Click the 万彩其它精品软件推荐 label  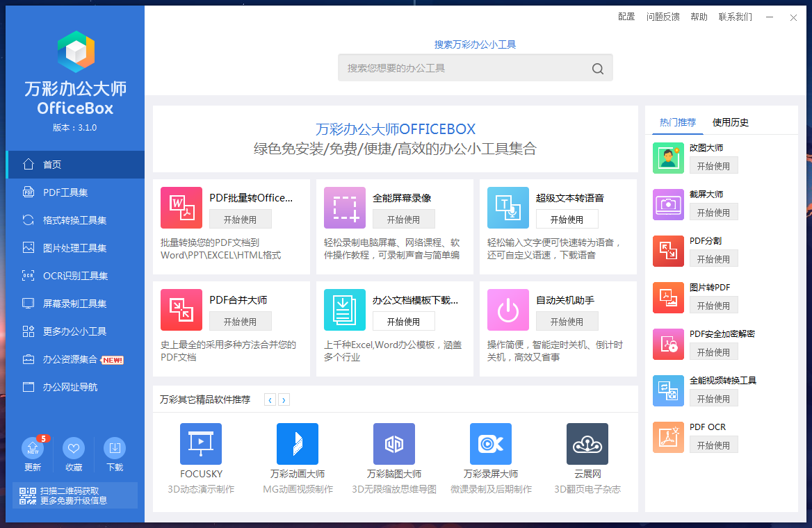click(205, 399)
